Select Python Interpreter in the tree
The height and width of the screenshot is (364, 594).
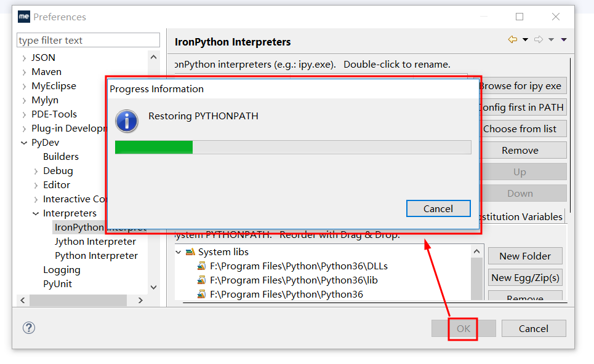click(x=96, y=256)
